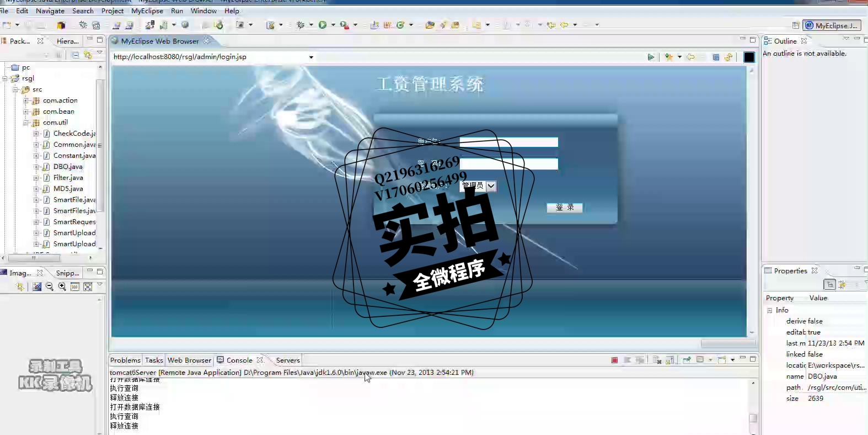
Task: Click the browser Favorites star icon
Action: (669, 57)
